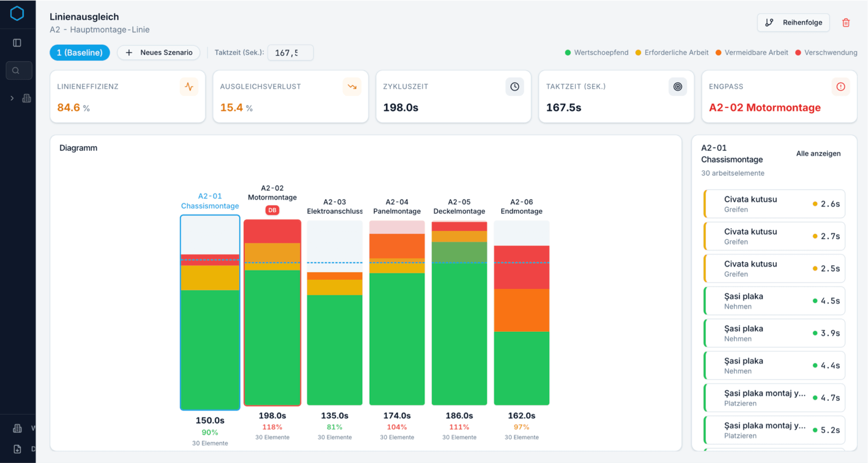The height and width of the screenshot is (463, 868).
Task: Select the A2-02 Motormontage bar
Action: tap(272, 311)
